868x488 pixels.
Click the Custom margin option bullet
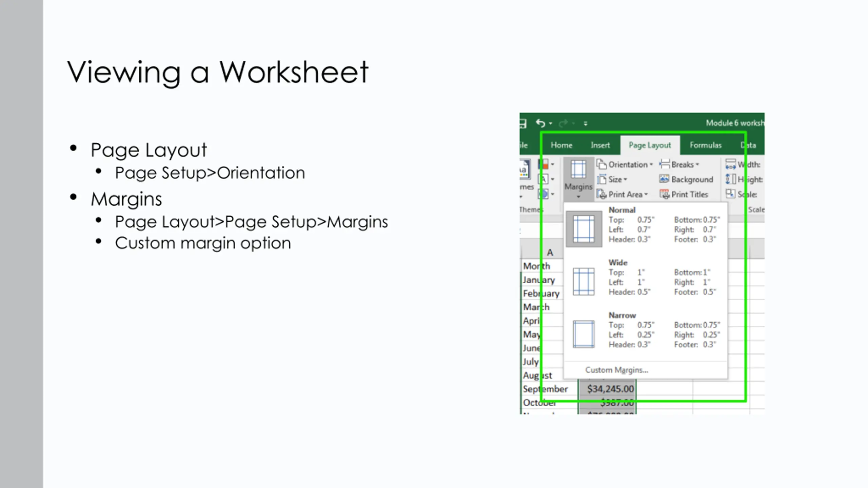(x=203, y=243)
